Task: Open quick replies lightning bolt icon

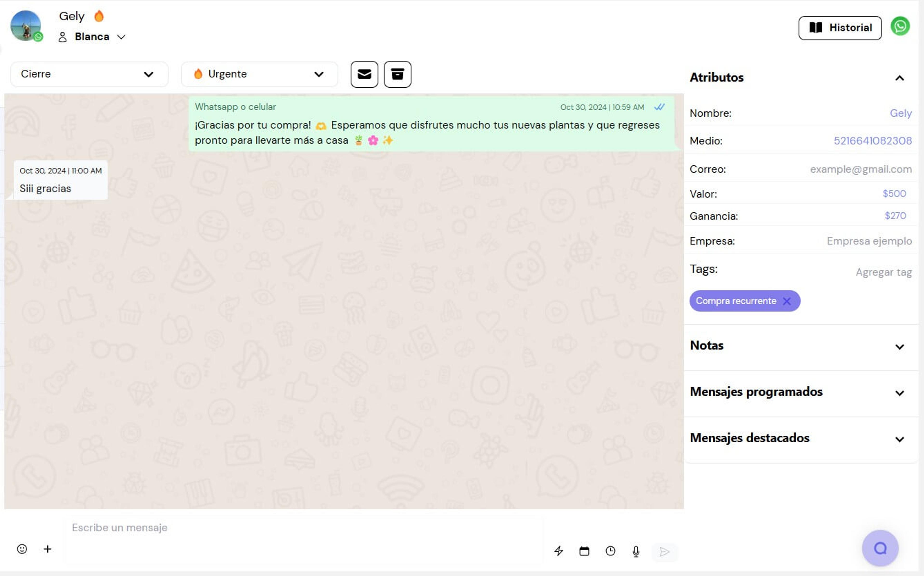Action: point(559,551)
